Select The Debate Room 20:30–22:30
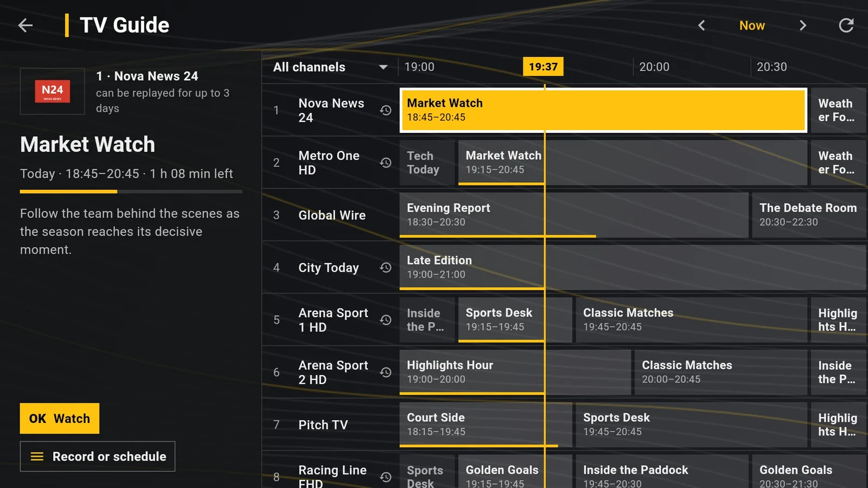 [x=809, y=215]
